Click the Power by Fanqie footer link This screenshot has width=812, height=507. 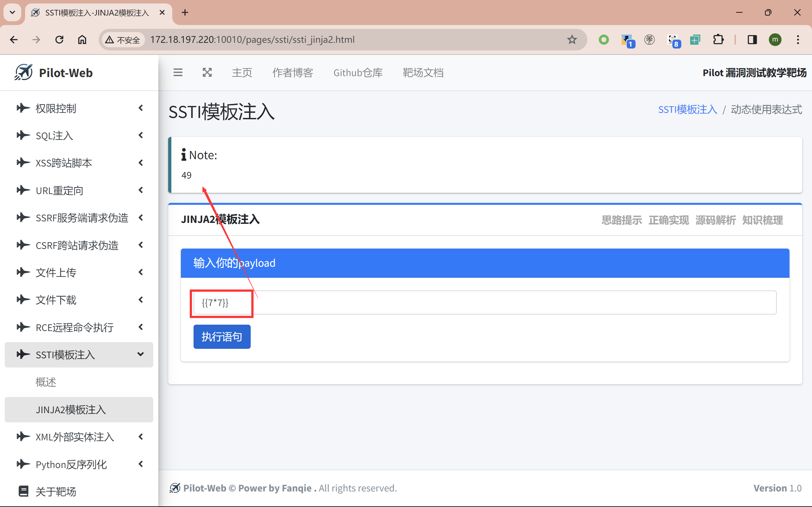(x=275, y=488)
